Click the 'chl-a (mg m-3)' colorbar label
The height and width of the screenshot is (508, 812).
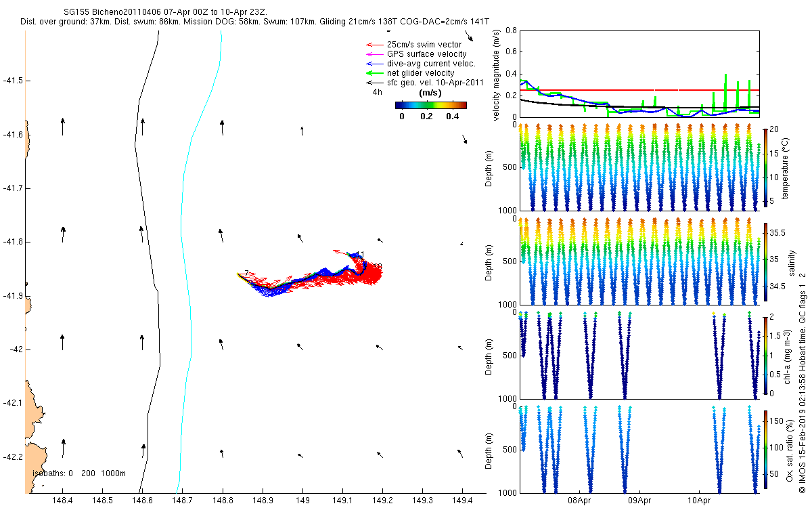coord(788,355)
